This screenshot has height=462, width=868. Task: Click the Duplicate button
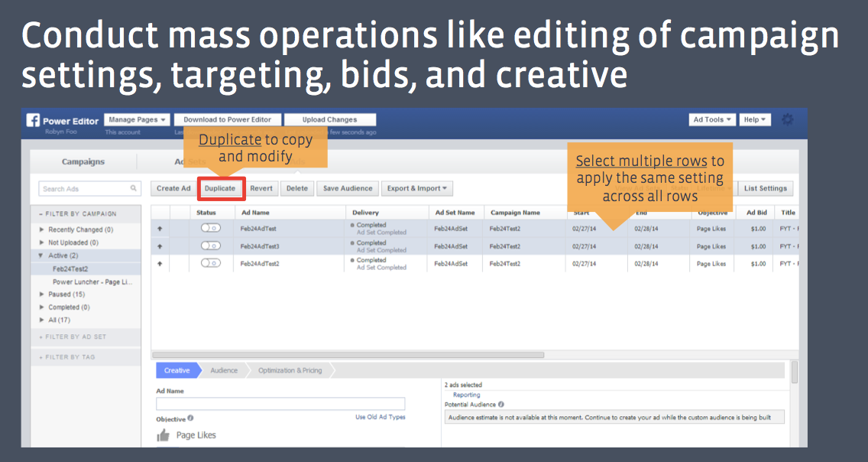pyautogui.click(x=220, y=188)
